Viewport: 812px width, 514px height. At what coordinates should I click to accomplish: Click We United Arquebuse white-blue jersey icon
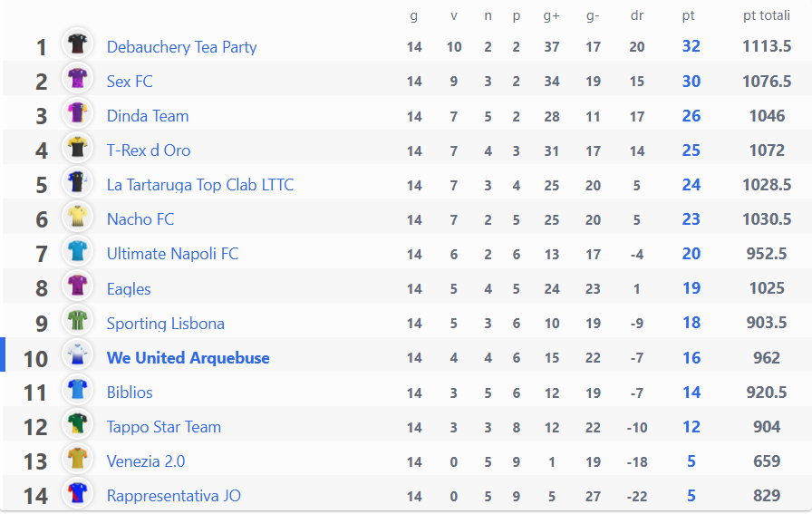[x=77, y=354]
